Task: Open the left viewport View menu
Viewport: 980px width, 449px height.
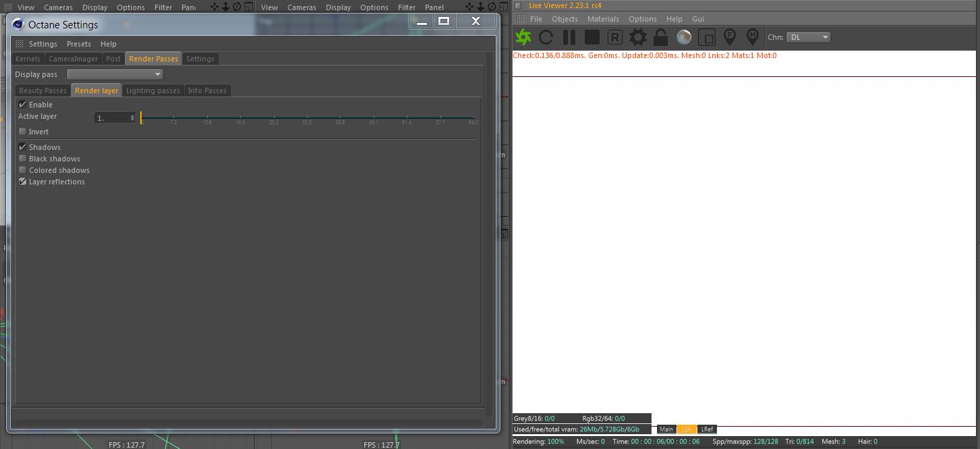Action: click(26, 7)
